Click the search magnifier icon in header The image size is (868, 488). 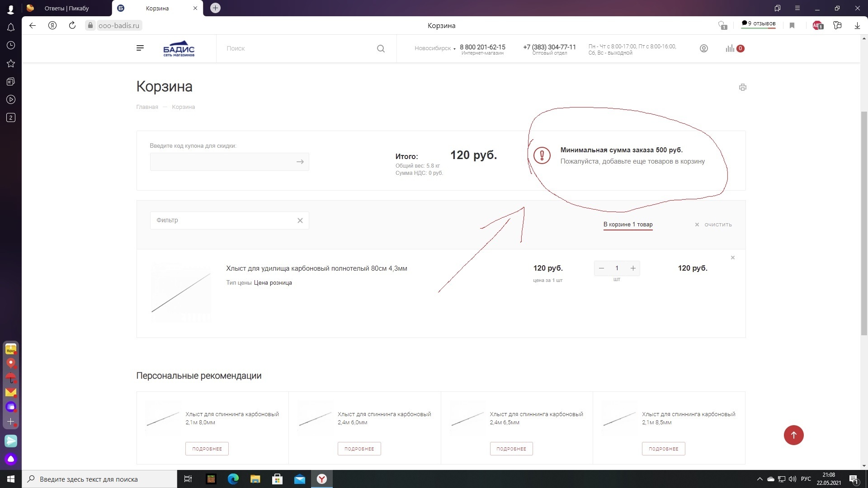(x=381, y=48)
